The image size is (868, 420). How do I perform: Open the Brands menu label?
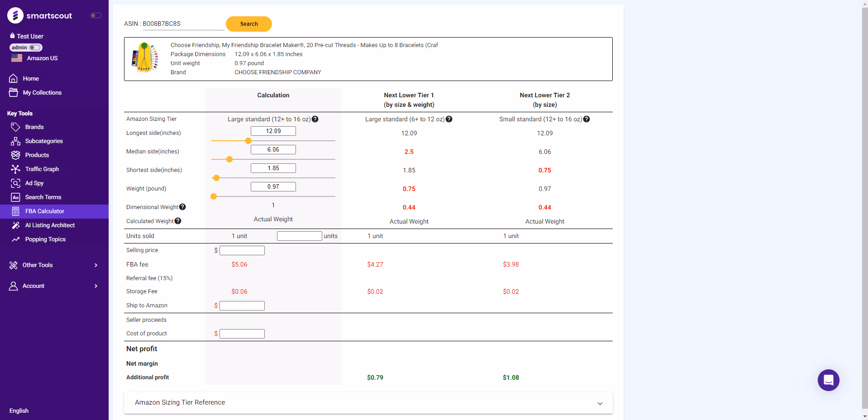pos(34,127)
